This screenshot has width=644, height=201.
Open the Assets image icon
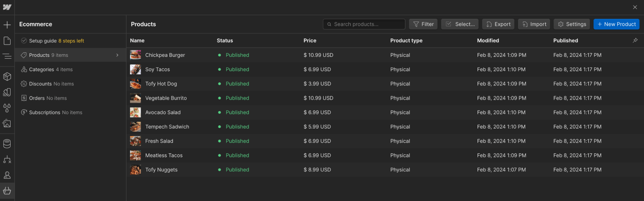pos(7,123)
